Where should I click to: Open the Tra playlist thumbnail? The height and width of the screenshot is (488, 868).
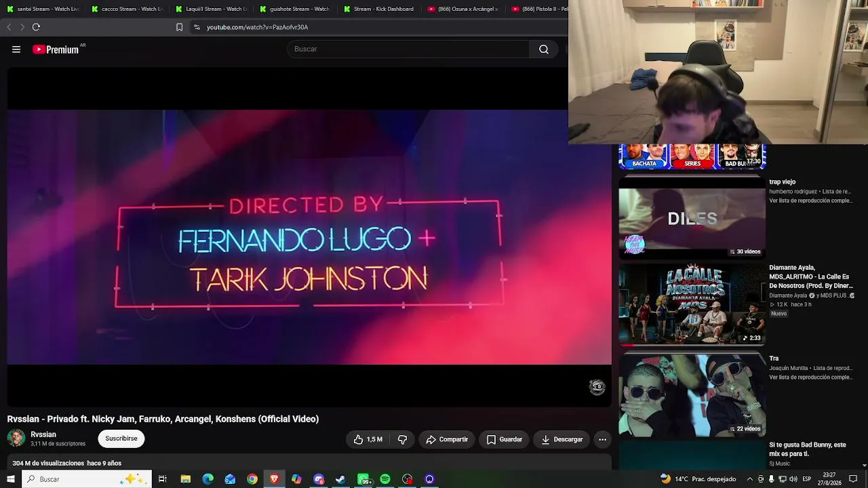point(692,394)
